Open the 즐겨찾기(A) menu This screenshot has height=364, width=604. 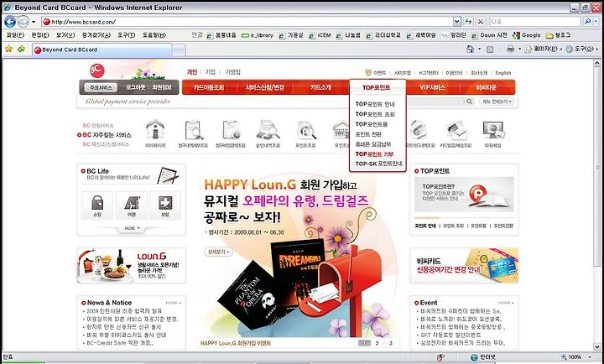coord(96,35)
